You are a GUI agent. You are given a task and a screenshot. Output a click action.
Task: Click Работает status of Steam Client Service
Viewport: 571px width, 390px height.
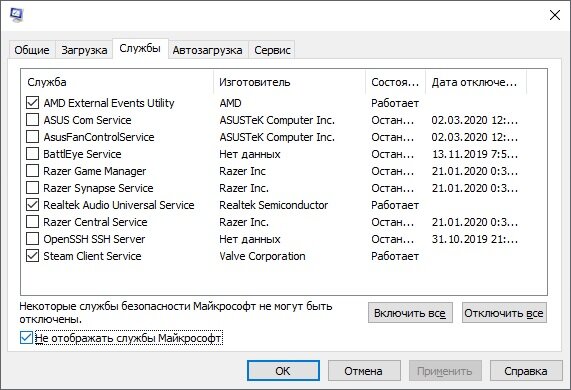(395, 256)
